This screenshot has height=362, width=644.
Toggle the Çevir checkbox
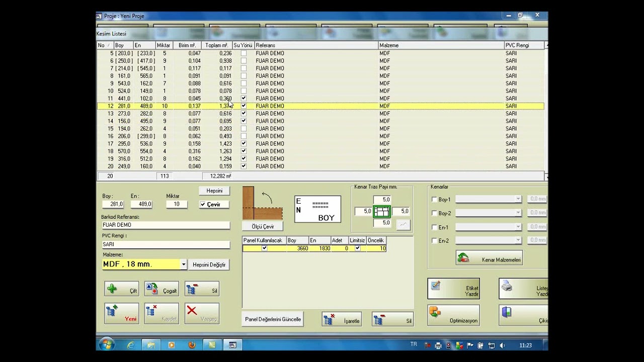pyautogui.click(x=203, y=205)
